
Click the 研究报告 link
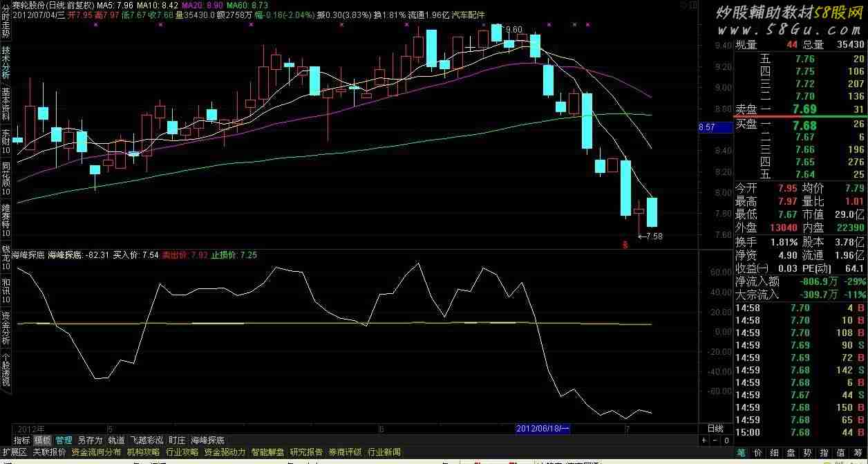point(305,452)
